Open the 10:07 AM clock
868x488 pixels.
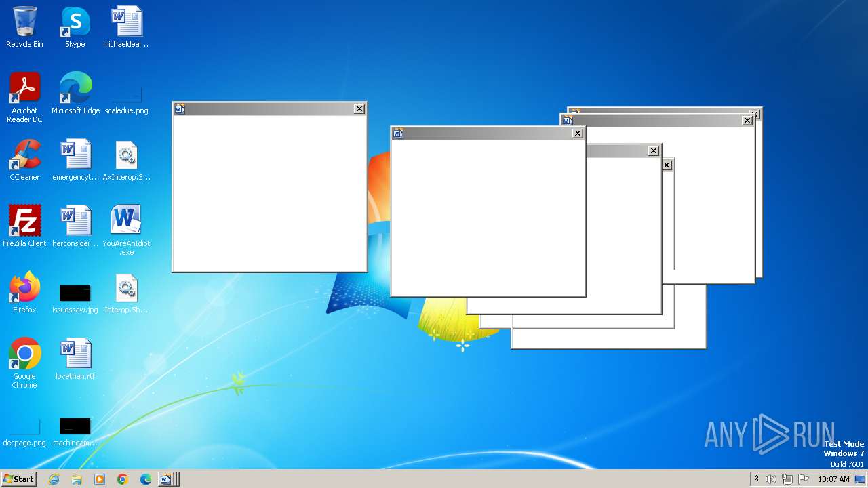(x=833, y=479)
